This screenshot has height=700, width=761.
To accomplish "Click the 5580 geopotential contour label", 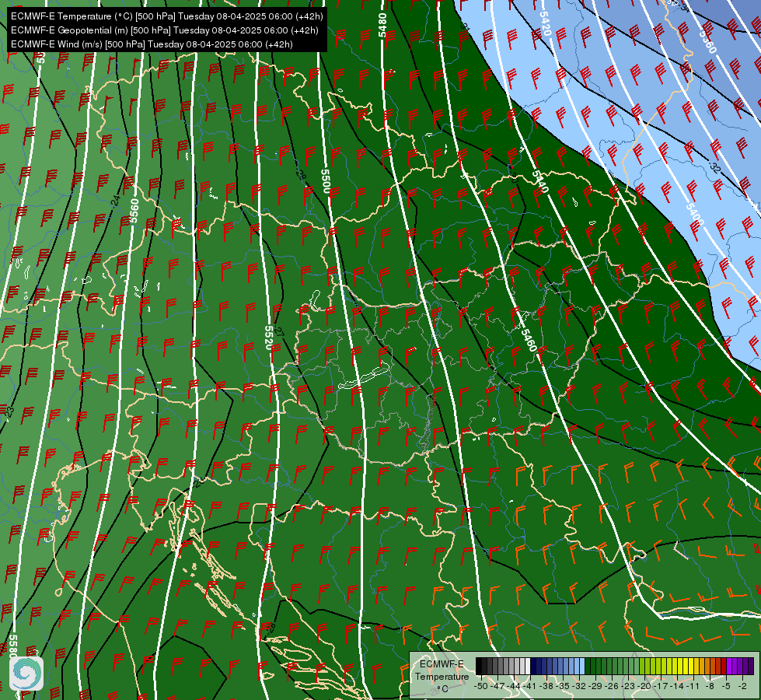I will (x=13, y=646).
